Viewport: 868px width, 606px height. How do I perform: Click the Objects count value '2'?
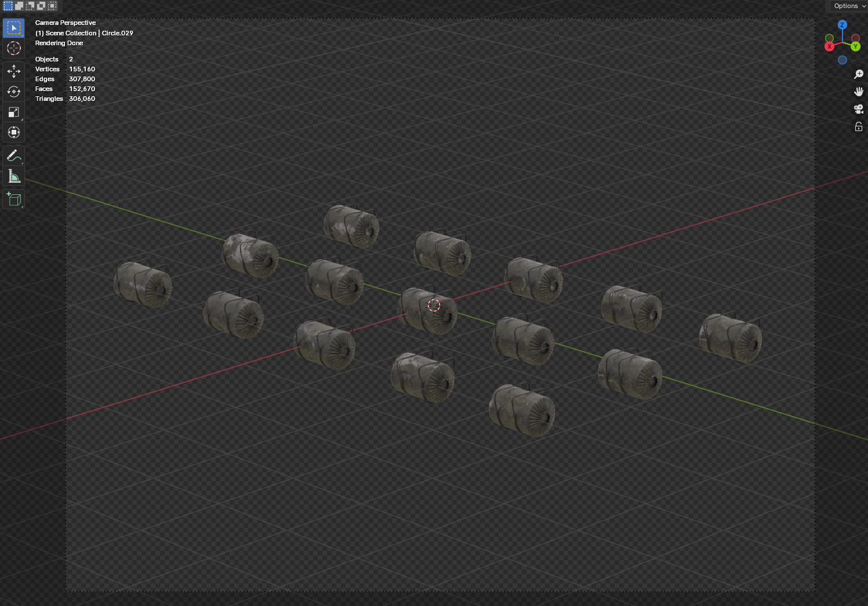pyautogui.click(x=71, y=59)
